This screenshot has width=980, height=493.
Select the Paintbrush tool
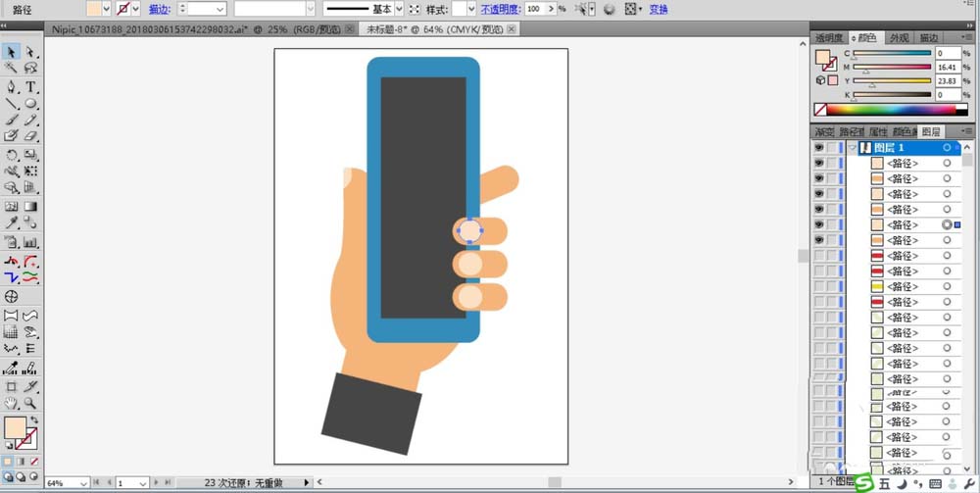(11, 120)
